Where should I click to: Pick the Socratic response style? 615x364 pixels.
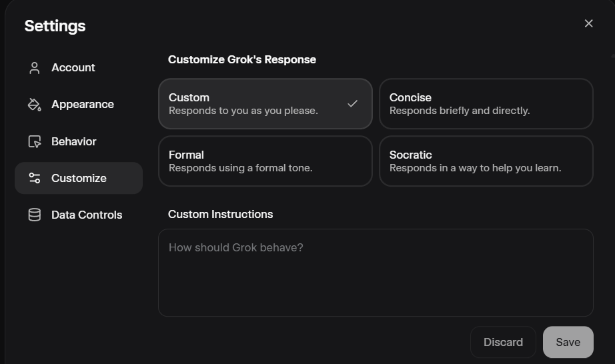tap(486, 161)
